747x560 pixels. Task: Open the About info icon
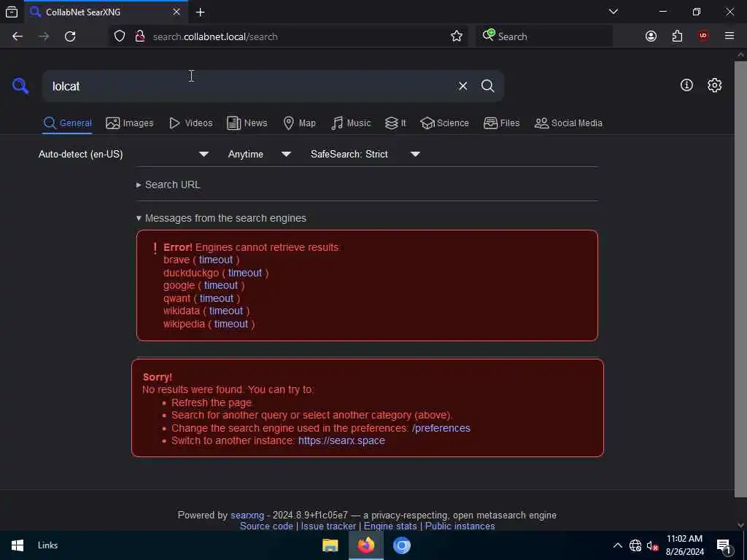tap(686, 85)
